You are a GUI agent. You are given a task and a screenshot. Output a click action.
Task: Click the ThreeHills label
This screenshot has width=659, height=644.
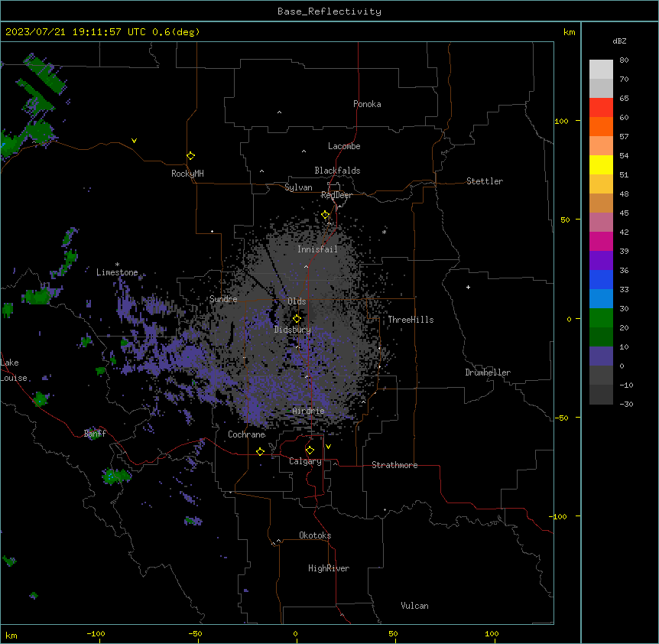coord(411,320)
